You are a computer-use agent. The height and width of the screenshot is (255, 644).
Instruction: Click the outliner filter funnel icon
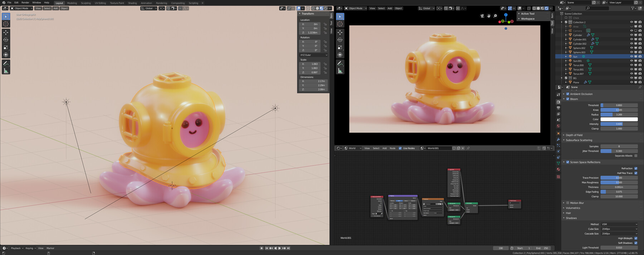coord(633,8)
